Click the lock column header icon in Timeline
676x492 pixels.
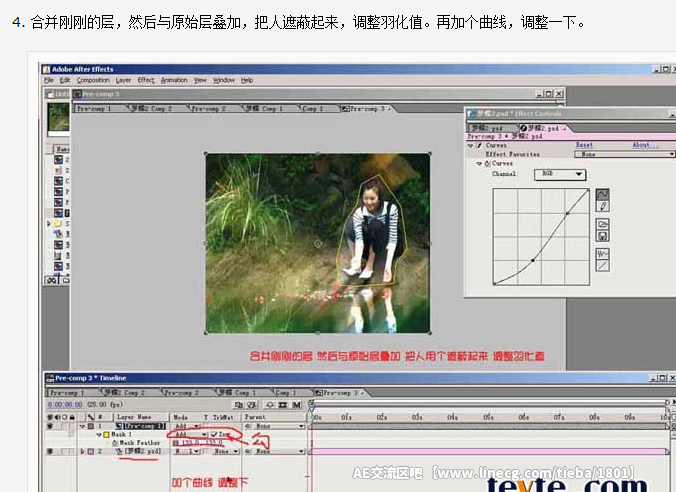[x=72, y=417]
